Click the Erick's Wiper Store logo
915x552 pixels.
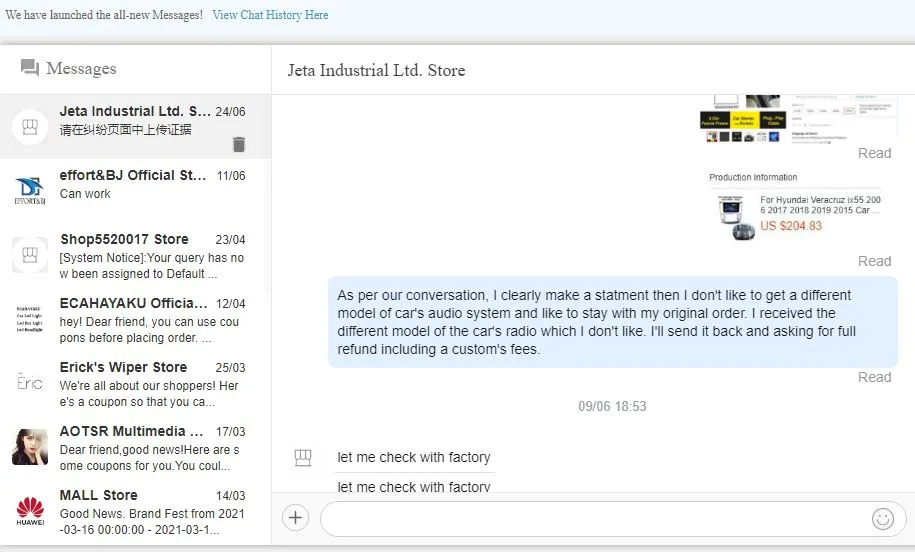(30, 382)
